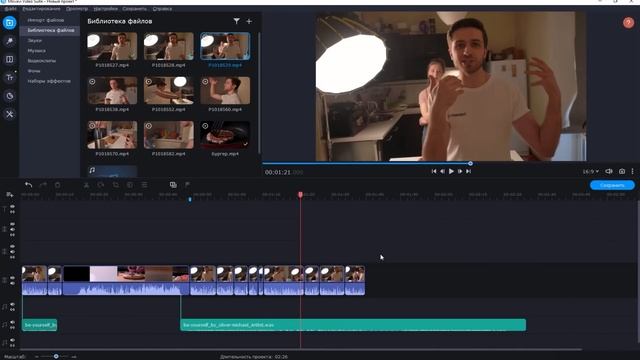
Task: Toggle visibility of the titles track
Action: (12, 207)
